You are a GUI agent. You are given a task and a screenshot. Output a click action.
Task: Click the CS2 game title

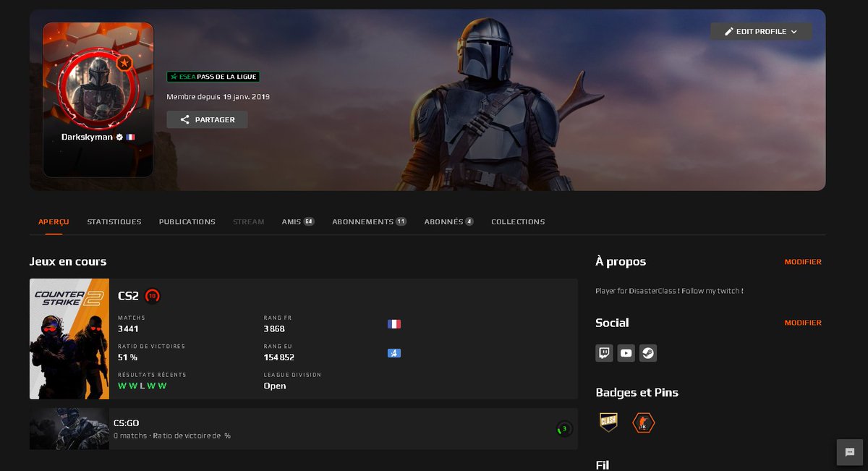click(x=128, y=296)
